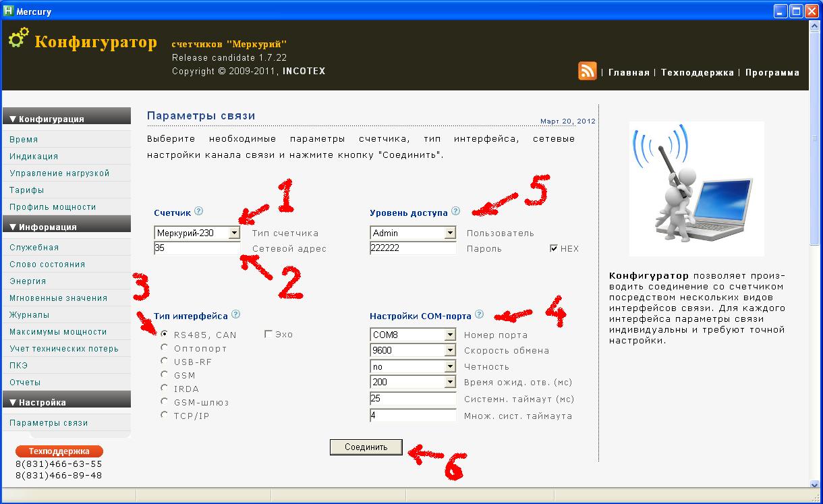
Task: Click the Параметры связи page heading
Action: 201,115
